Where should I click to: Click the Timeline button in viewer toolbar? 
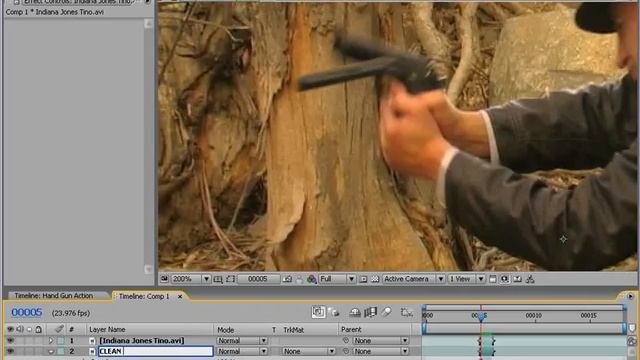coord(518,279)
